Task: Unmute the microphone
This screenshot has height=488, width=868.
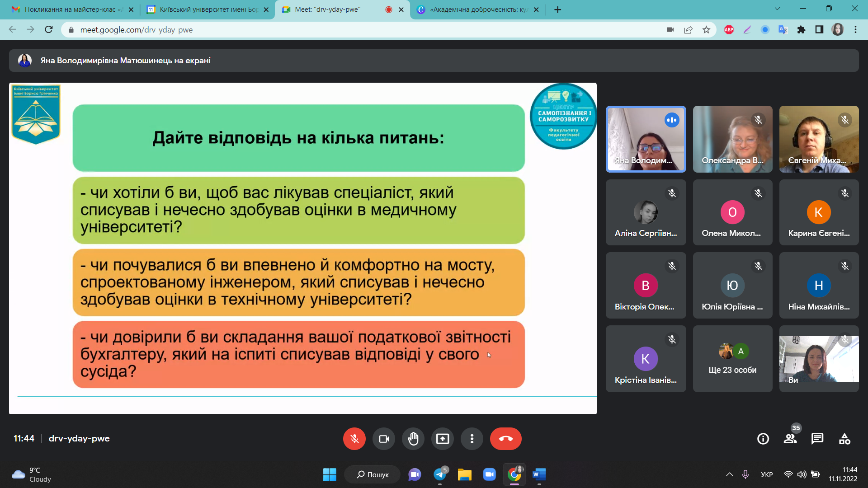Action: [x=354, y=439]
